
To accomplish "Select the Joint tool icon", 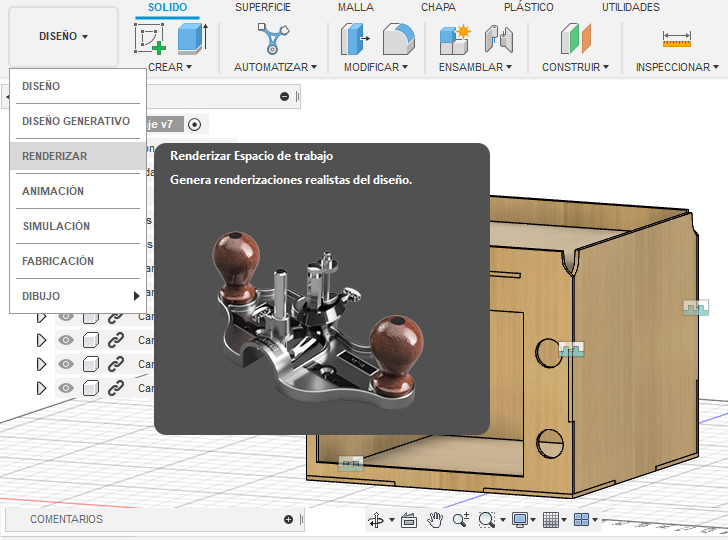I will [499, 39].
